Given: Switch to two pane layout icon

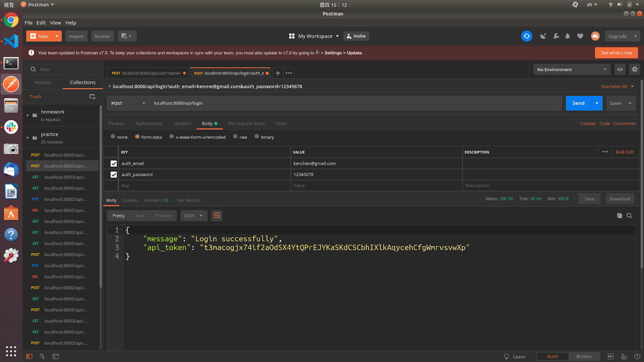Looking at the screenshot, I should 611,356.
